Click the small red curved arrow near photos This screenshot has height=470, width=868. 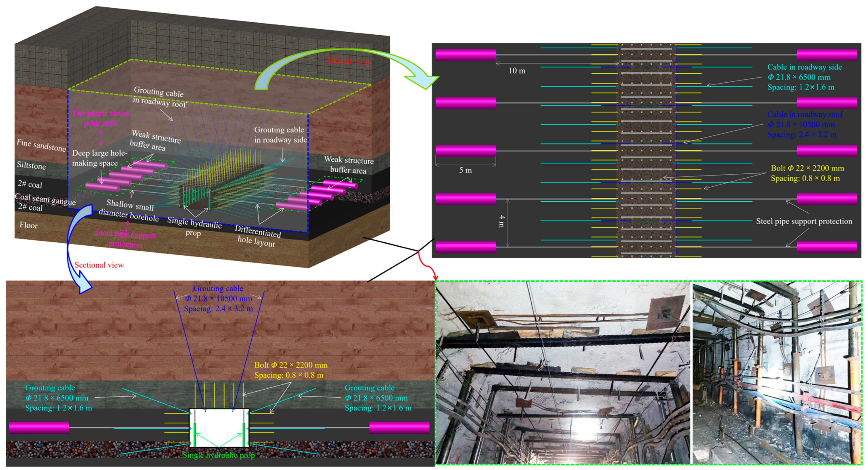[427, 267]
